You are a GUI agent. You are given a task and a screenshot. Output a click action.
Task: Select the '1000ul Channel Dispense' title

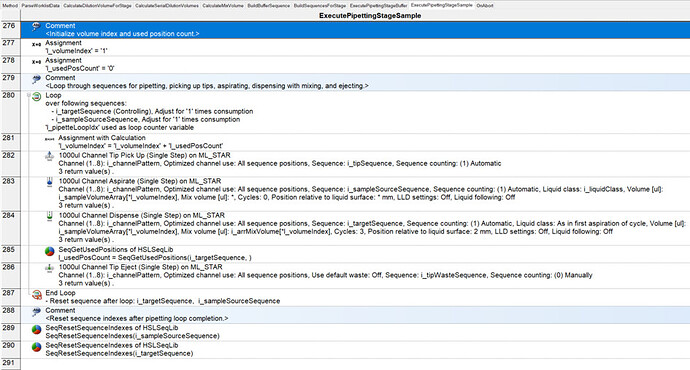(x=142, y=215)
